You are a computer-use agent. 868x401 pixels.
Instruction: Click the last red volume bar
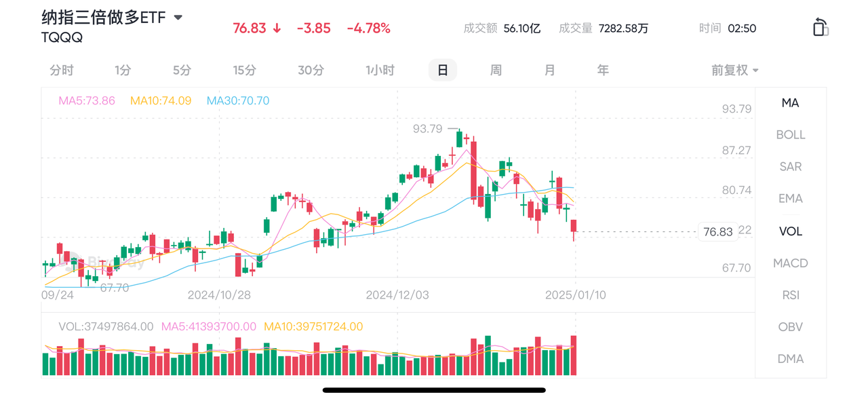click(x=574, y=356)
